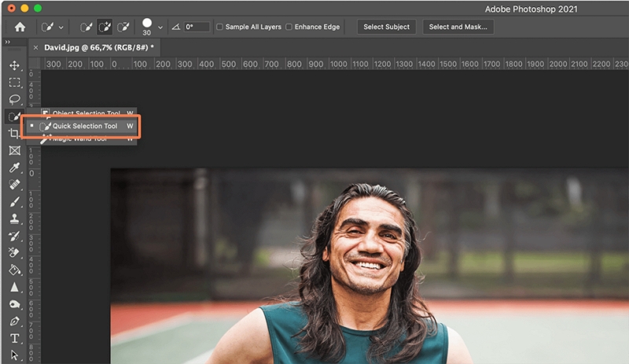Open the brush size picker dropdown

(160, 27)
